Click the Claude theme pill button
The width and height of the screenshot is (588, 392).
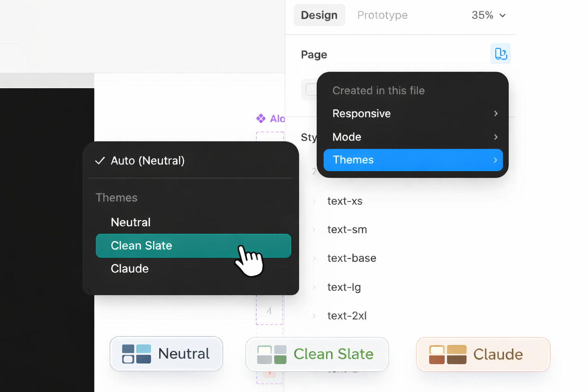coord(483,354)
